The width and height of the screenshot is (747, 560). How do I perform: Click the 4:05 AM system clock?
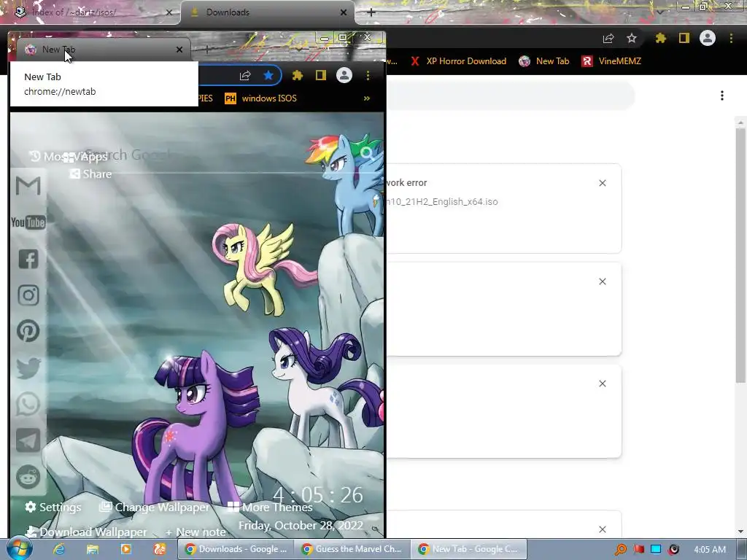pos(709,550)
